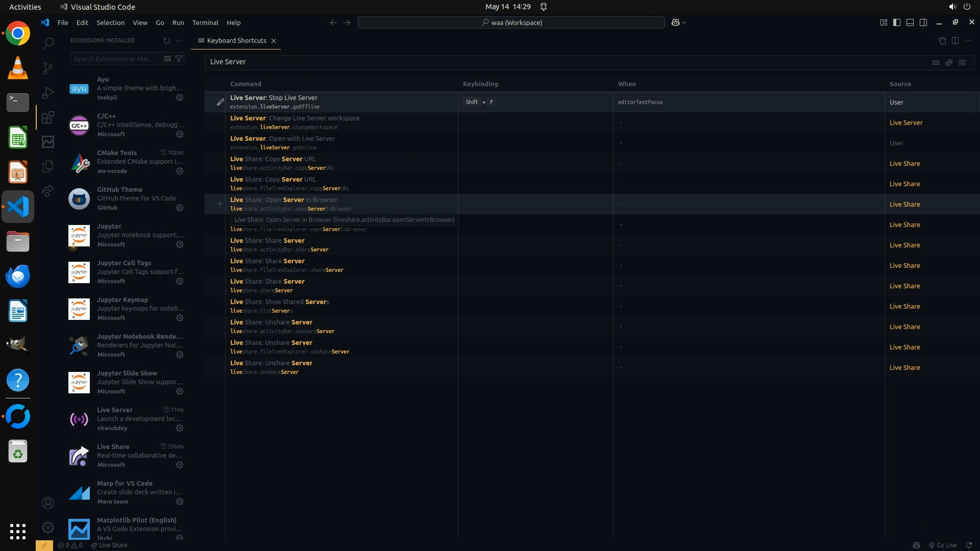Click the Manage gear in activity bar
Image resolution: width=980 pixels, height=551 pixels.
48,528
